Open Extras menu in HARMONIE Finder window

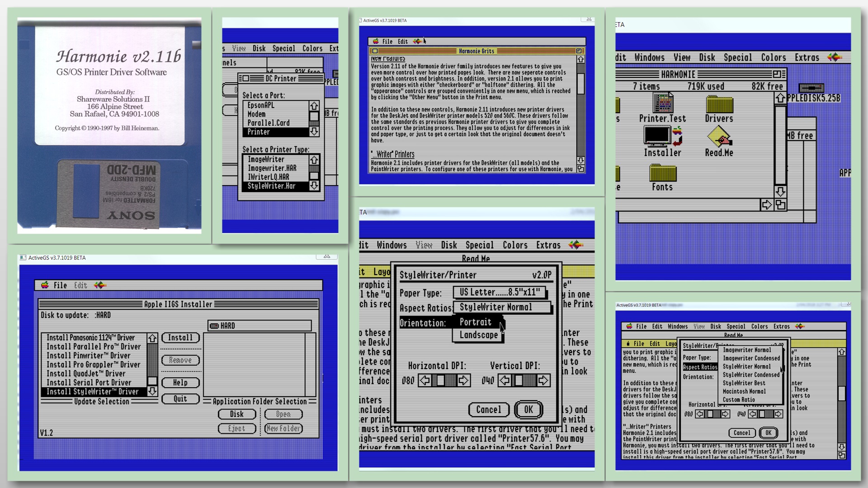[807, 57]
